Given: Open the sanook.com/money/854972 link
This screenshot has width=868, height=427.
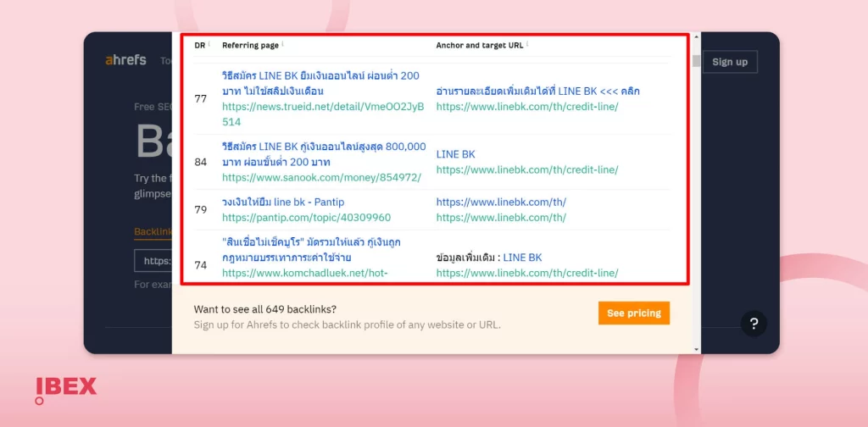Looking at the screenshot, I should click(321, 178).
